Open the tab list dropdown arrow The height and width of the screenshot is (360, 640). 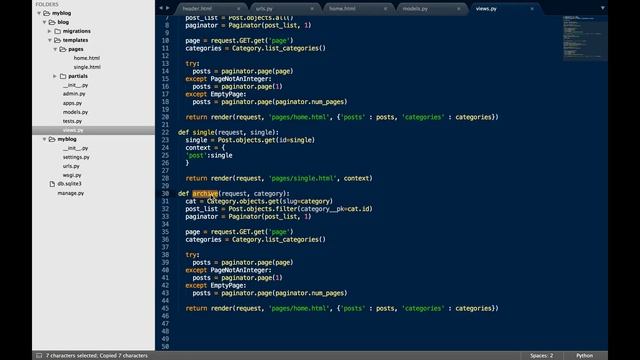tap(602, 8)
